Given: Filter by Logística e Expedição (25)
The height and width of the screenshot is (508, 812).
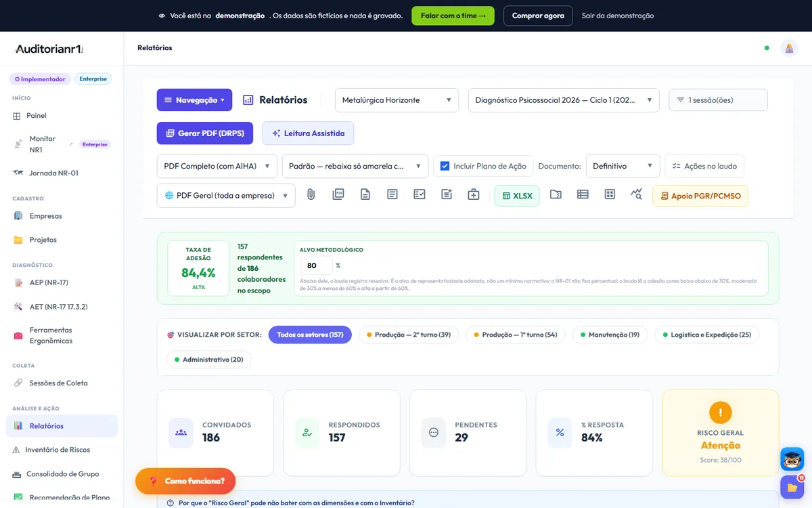Looking at the screenshot, I should 707,335.
